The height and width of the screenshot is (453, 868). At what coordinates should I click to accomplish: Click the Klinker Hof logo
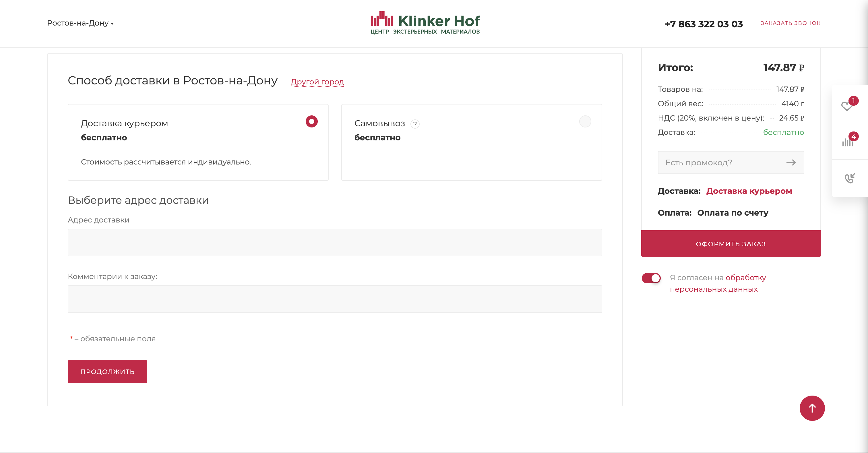425,23
